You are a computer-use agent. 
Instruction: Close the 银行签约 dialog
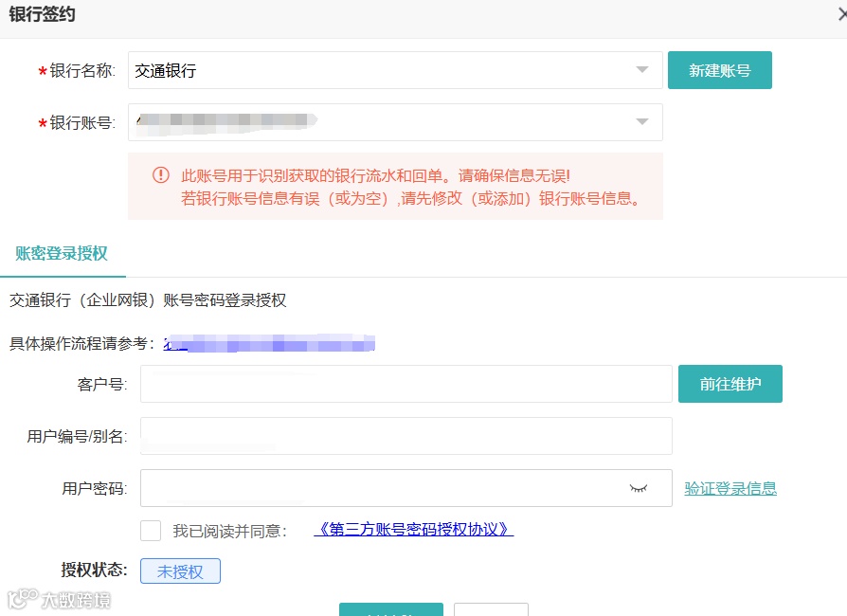point(841,14)
